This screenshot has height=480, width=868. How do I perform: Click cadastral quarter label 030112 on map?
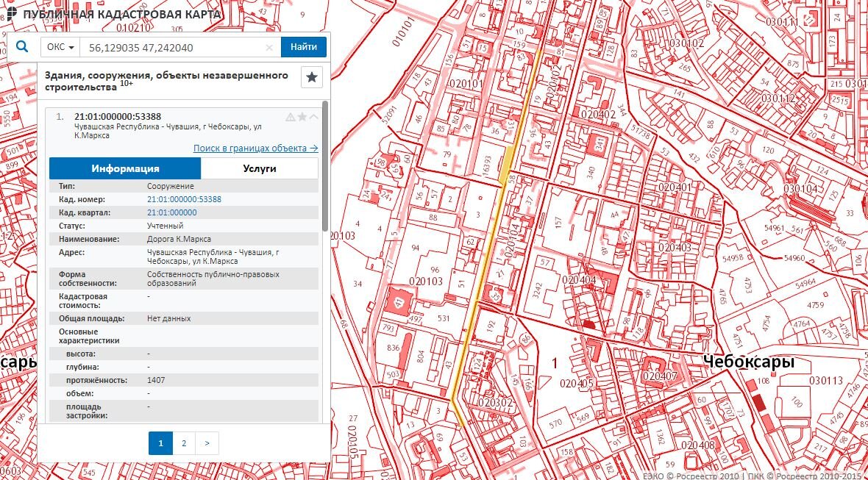(x=778, y=98)
